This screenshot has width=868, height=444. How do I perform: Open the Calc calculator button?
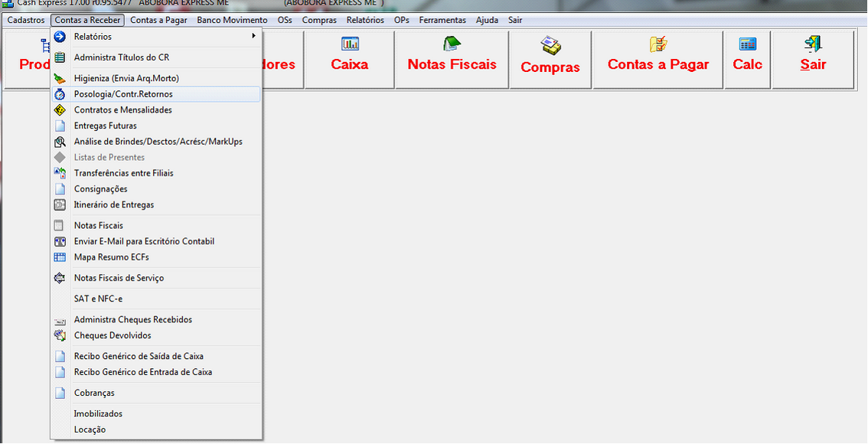pyautogui.click(x=747, y=60)
